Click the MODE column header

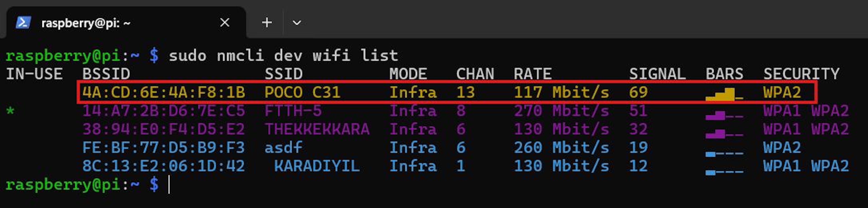point(408,74)
